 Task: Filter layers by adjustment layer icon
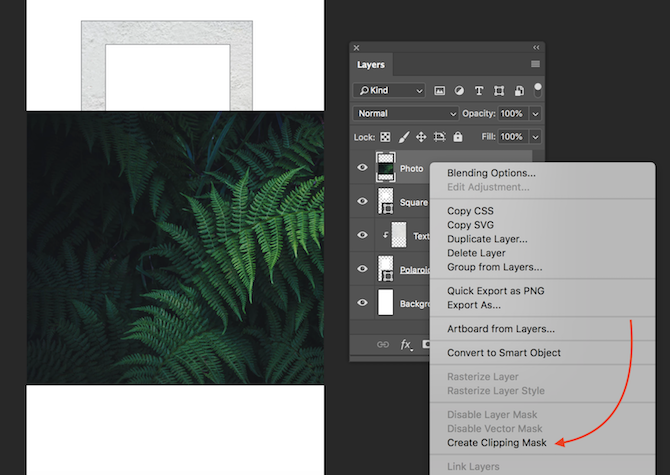coord(459,90)
